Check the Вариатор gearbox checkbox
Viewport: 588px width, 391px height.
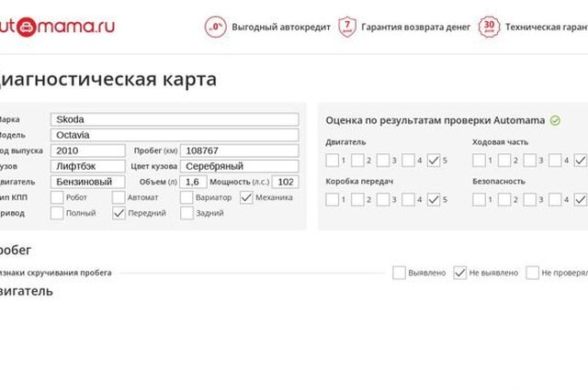187,197
